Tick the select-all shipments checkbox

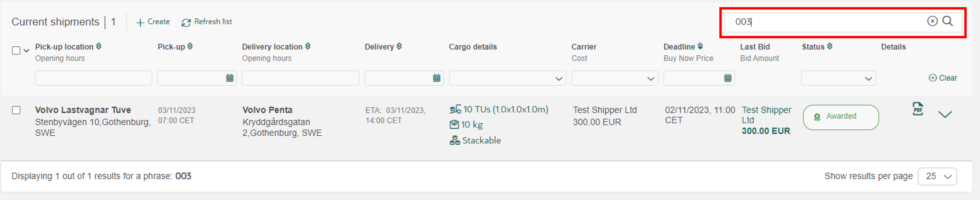[x=16, y=51]
